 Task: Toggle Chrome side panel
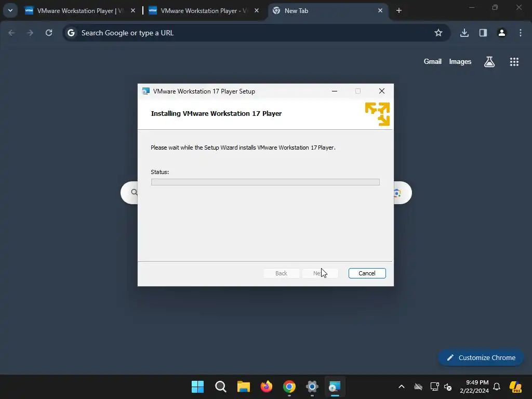coord(483,33)
